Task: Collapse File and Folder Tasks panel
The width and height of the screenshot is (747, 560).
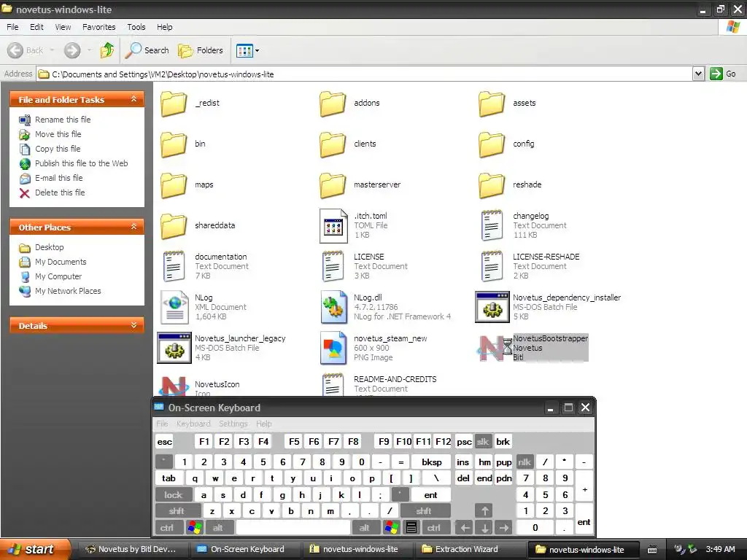Action: click(x=133, y=99)
